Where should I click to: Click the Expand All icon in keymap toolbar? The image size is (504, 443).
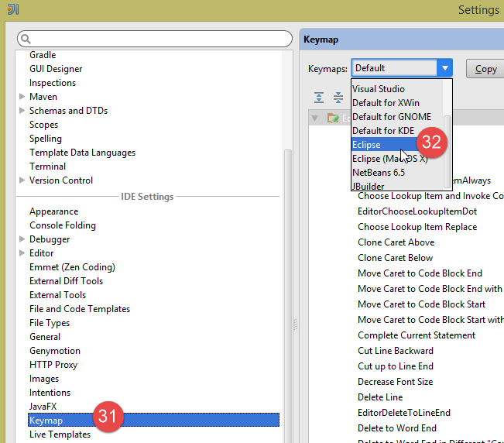pos(319,98)
